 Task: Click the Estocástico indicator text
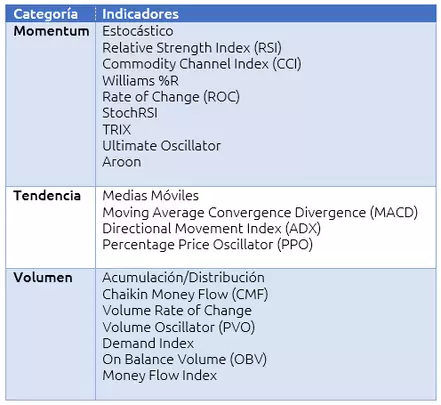coord(138,31)
